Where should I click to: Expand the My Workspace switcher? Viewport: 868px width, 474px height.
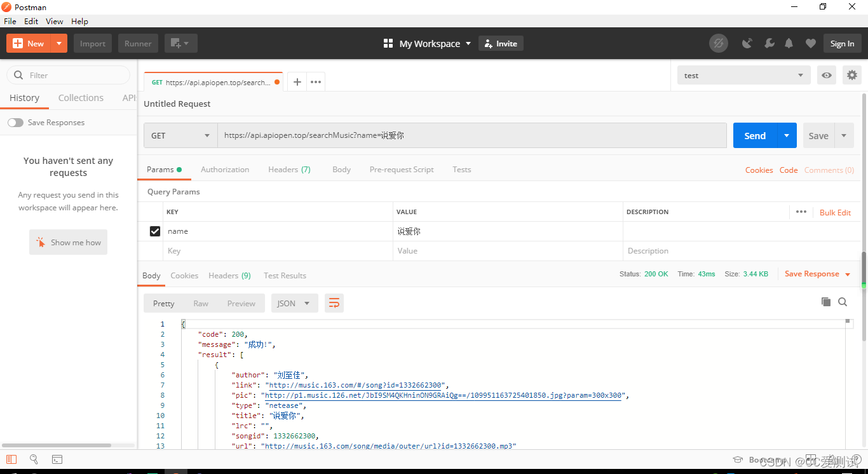(428, 43)
